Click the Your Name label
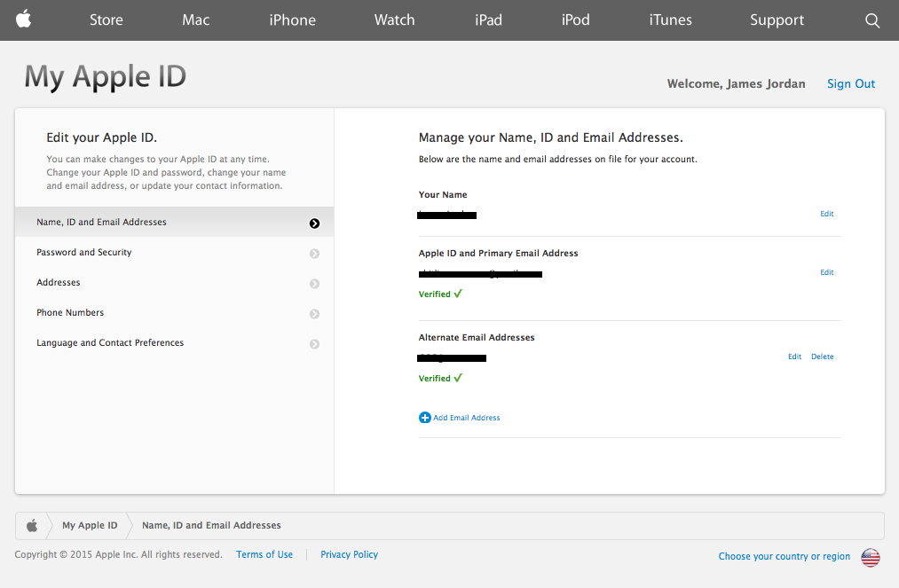This screenshot has height=588, width=899. pyautogui.click(x=443, y=195)
